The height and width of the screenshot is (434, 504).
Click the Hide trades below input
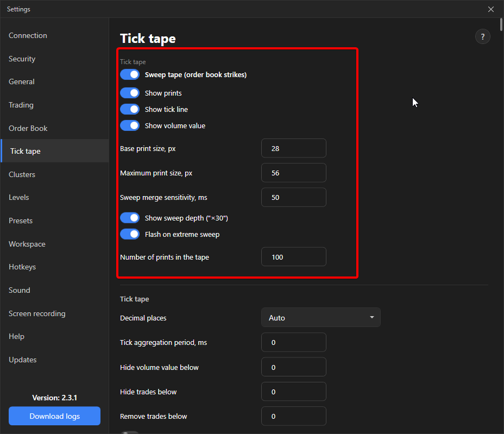(294, 392)
